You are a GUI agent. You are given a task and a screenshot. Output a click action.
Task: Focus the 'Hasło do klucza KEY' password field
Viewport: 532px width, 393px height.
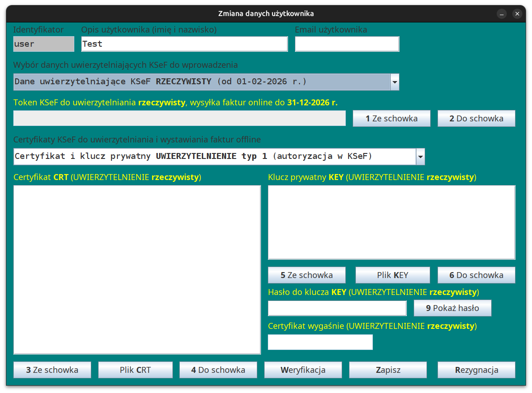click(x=337, y=308)
